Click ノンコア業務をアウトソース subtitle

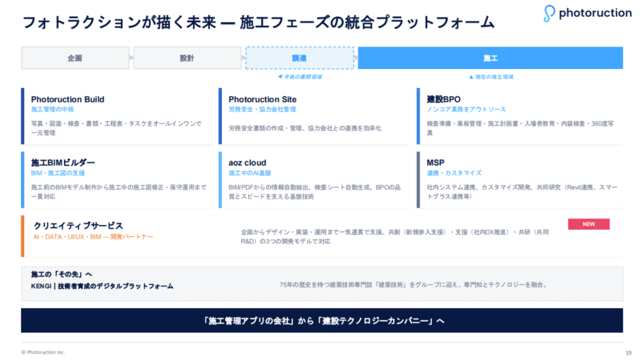pyautogui.click(x=466, y=109)
